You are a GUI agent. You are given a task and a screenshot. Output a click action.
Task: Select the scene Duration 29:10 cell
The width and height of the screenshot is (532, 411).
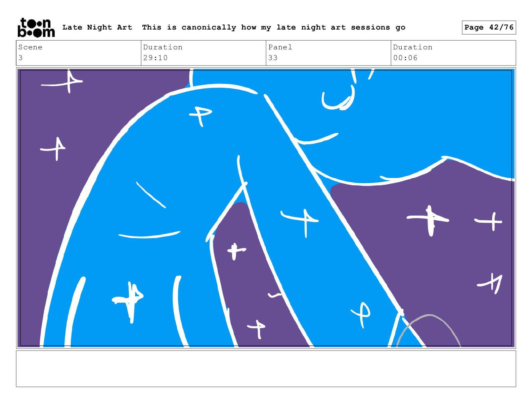pos(204,53)
